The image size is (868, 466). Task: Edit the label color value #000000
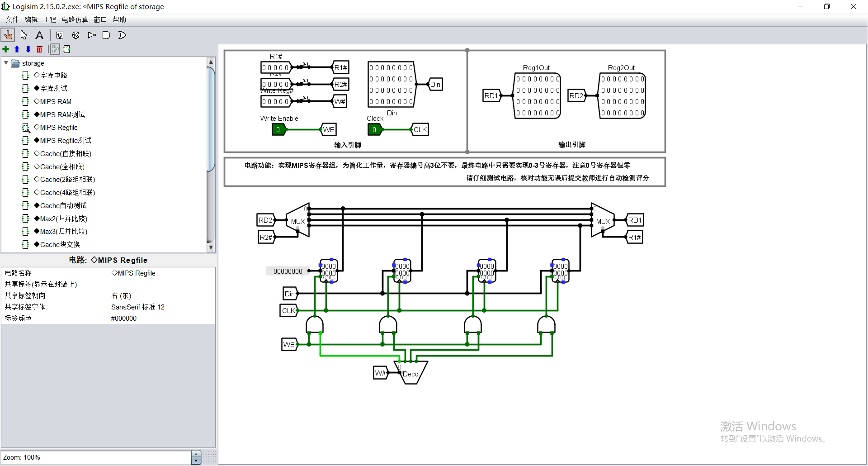[x=124, y=318]
